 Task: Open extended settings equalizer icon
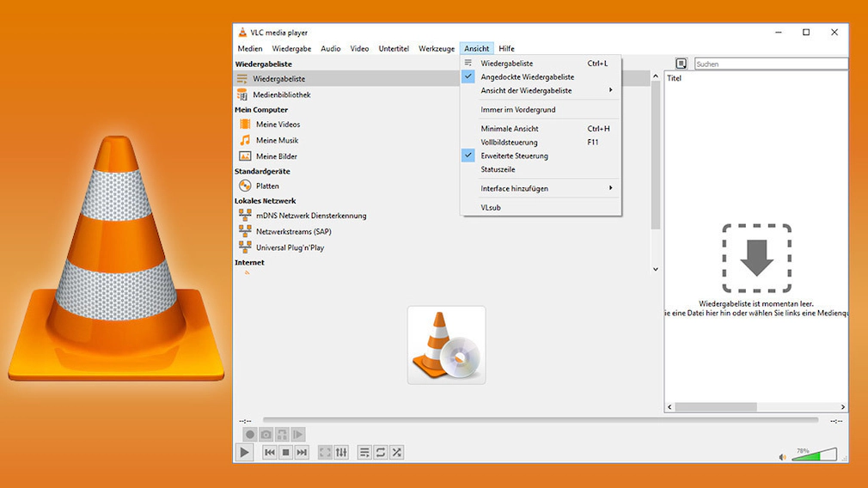coord(341,452)
